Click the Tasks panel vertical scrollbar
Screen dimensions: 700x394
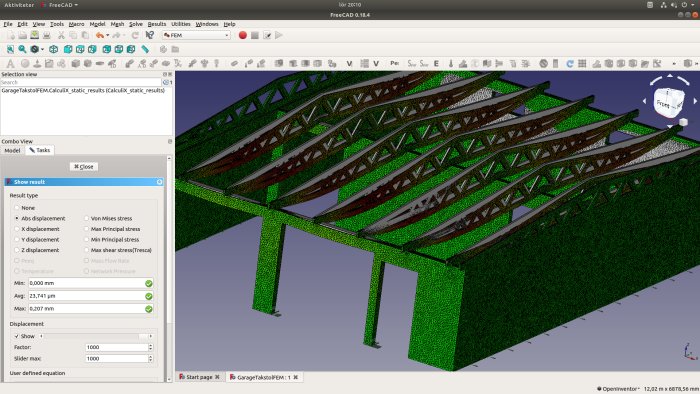click(x=169, y=268)
